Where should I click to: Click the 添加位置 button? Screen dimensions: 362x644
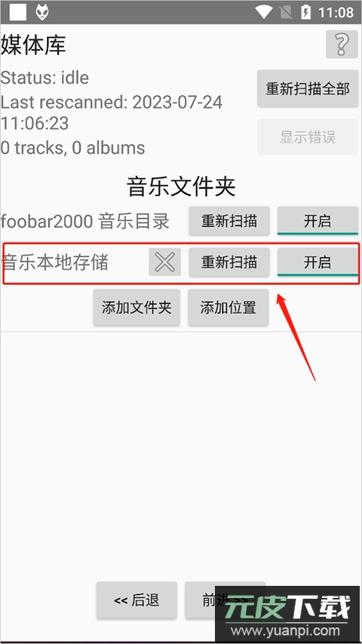point(229,307)
